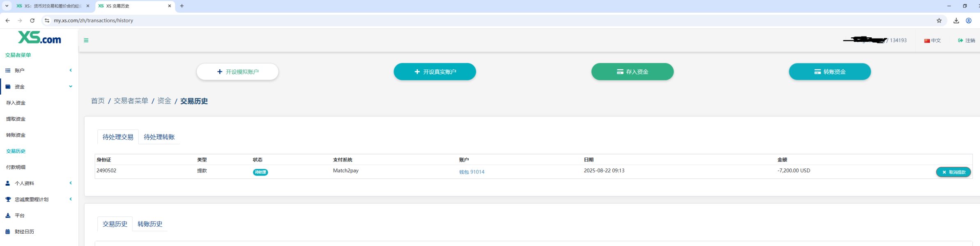The height and width of the screenshot is (246, 980).
Task: Open site information icon in address bar
Action: pyautogui.click(x=47, y=20)
